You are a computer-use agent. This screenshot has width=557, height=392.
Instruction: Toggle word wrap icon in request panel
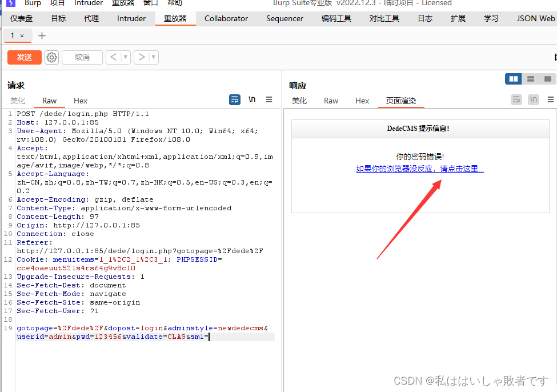235,99
